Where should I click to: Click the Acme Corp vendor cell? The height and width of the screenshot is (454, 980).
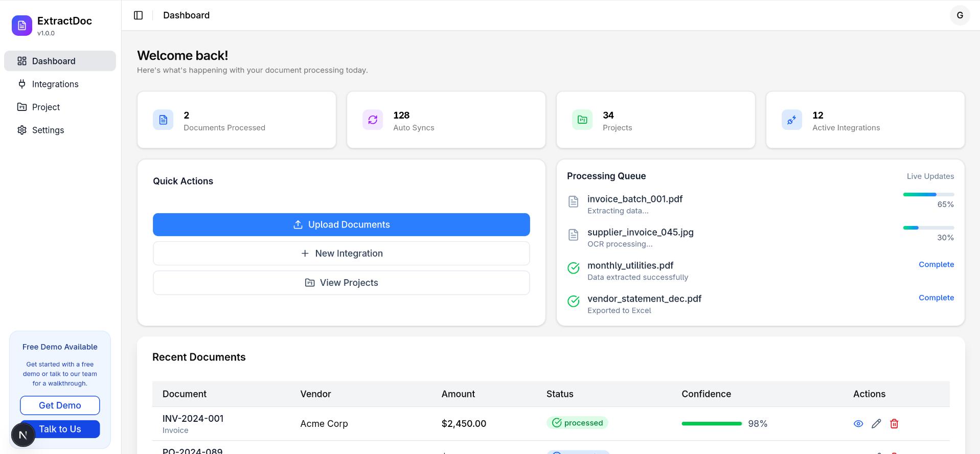click(x=324, y=423)
